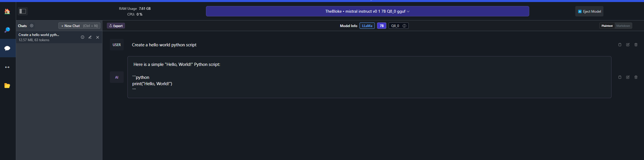Click the LLaMa model info badge
Image resolution: width=644 pixels, height=160 pixels.
[367, 26]
